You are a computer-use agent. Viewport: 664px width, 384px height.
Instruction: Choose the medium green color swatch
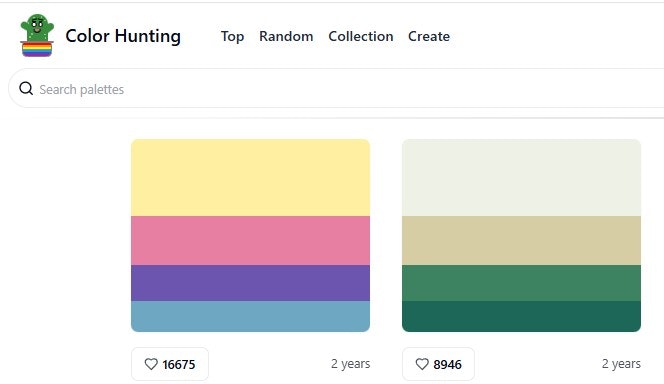[x=521, y=283]
